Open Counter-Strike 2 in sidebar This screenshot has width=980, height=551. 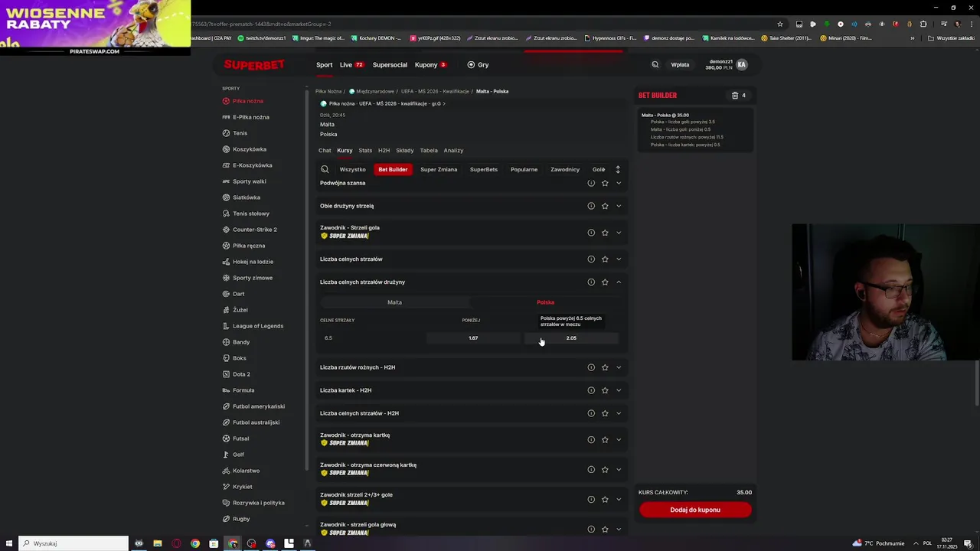(x=254, y=230)
